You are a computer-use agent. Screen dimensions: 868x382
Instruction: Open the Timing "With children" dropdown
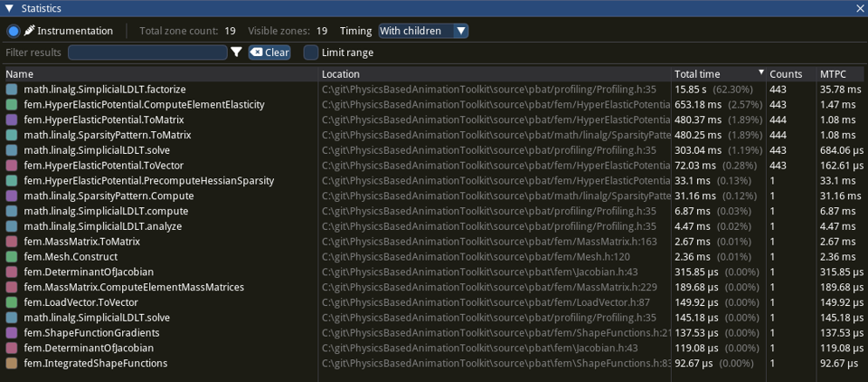(423, 31)
